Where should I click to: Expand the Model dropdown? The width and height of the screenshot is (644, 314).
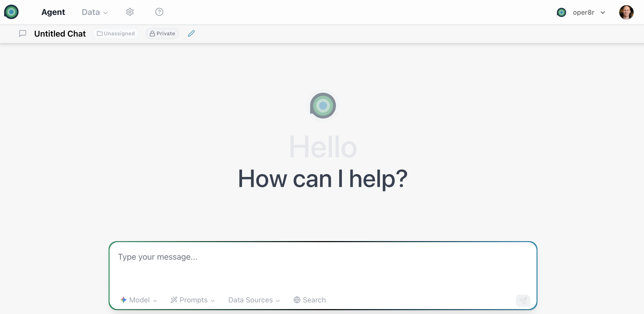coord(138,300)
